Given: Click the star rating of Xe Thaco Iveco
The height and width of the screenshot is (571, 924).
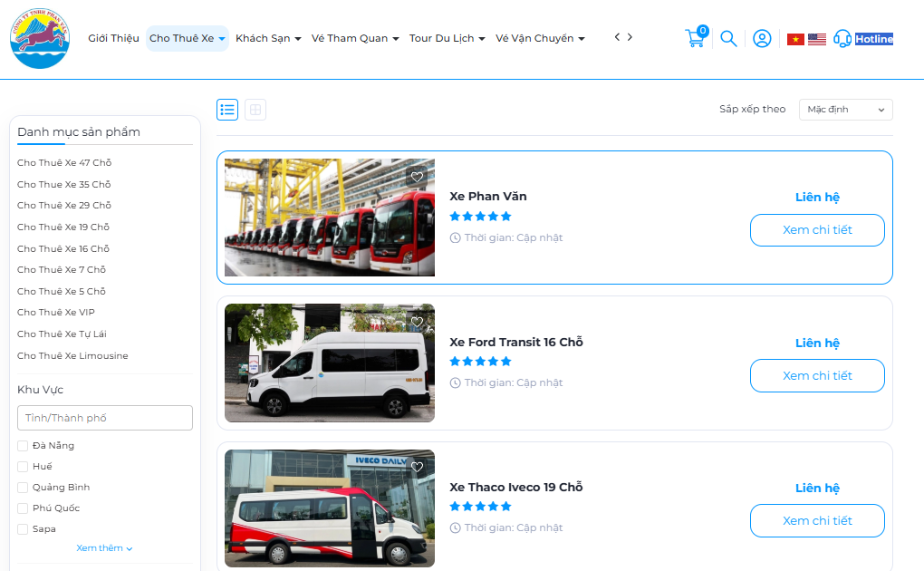Looking at the screenshot, I should coord(480,507).
